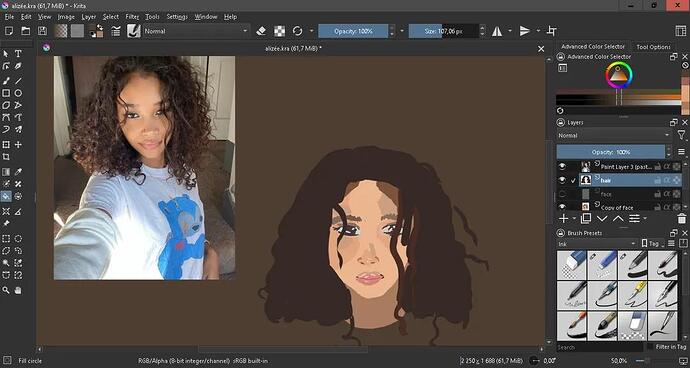Open the layer blending mode dropdown
Viewport: 690px width, 368px height.
(x=614, y=136)
